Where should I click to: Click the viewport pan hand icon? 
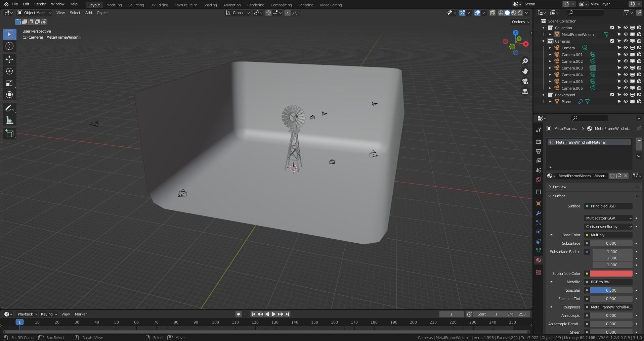(x=525, y=71)
